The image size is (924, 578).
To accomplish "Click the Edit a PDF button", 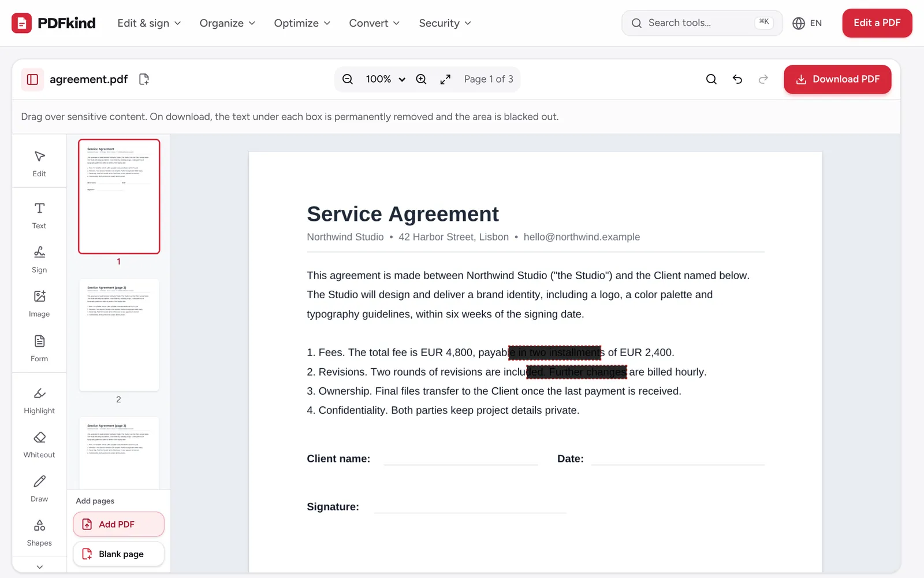I will 877,23.
